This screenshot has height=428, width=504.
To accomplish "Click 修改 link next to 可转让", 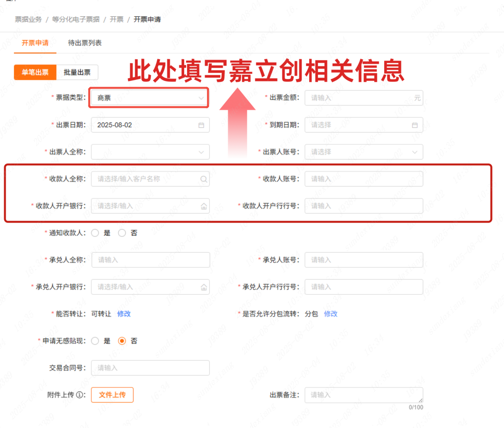I will pyautogui.click(x=124, y=314).
